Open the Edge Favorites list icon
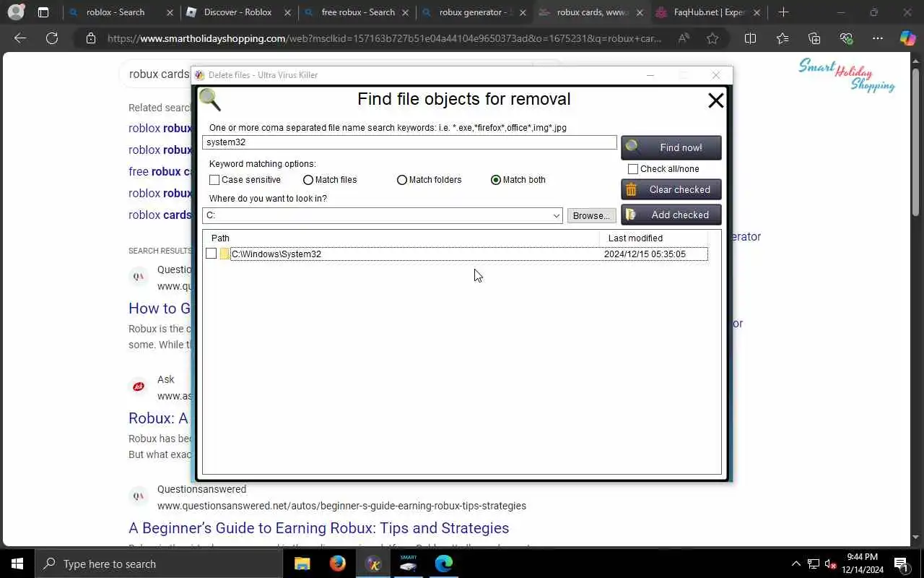Viewport: 924px width, 578px height. [783, 38]
